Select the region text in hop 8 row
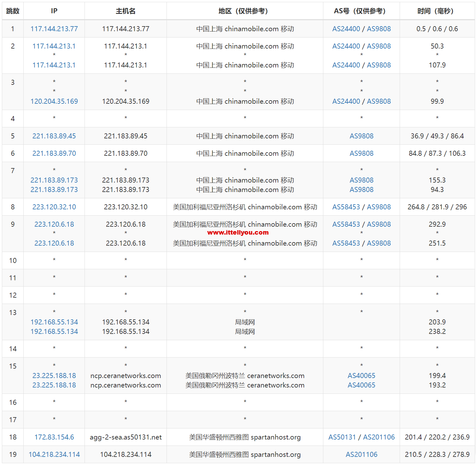476x466 pixels. point(245,207)
